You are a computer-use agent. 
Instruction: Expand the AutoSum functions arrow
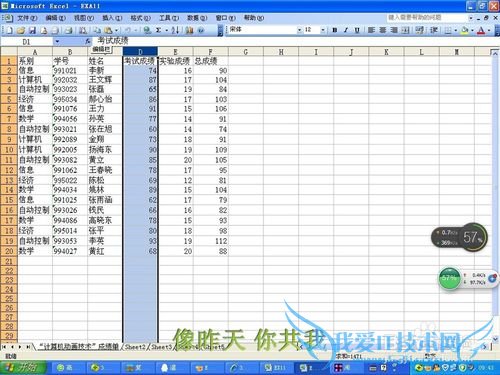(166, 30)
